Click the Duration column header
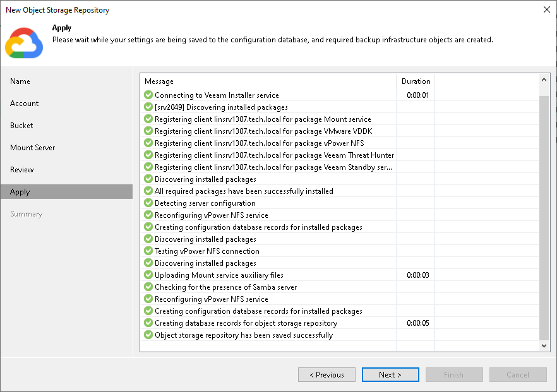The height and width of the screenshot is (392, 557). pyautogui.click(x=416, y=81)
